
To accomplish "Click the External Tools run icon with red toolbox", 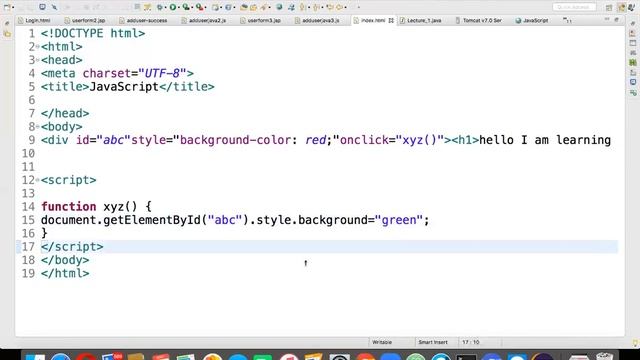I will click(x=200, y=7).
